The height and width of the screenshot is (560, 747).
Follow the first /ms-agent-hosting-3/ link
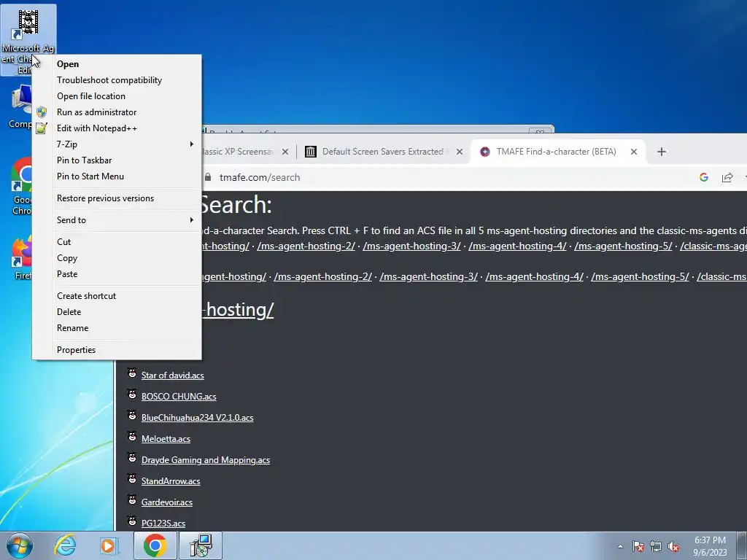click(x=411, y=246)
